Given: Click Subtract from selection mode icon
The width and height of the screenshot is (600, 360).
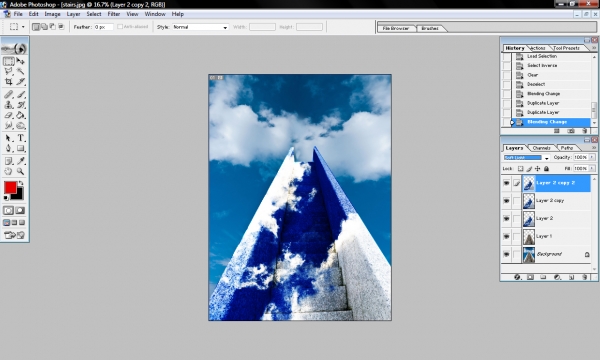Looking at the screenshot, I should [52, 27].
